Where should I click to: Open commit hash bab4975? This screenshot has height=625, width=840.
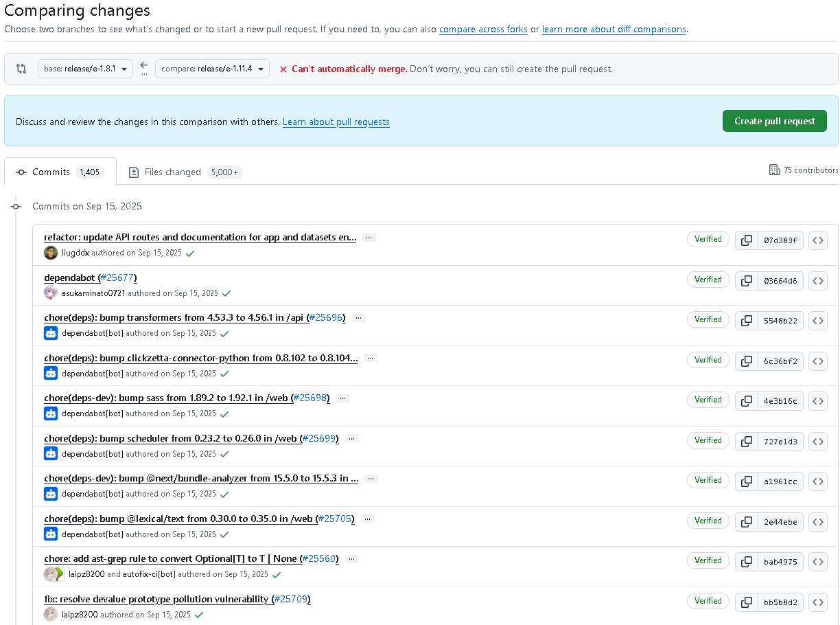tap(780, 562)
